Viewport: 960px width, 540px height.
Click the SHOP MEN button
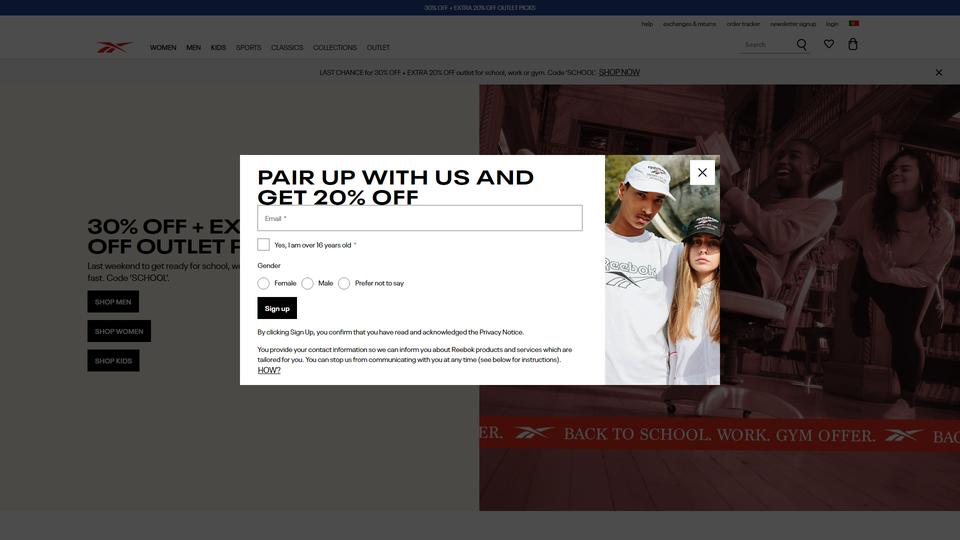(x=113, y=302)
